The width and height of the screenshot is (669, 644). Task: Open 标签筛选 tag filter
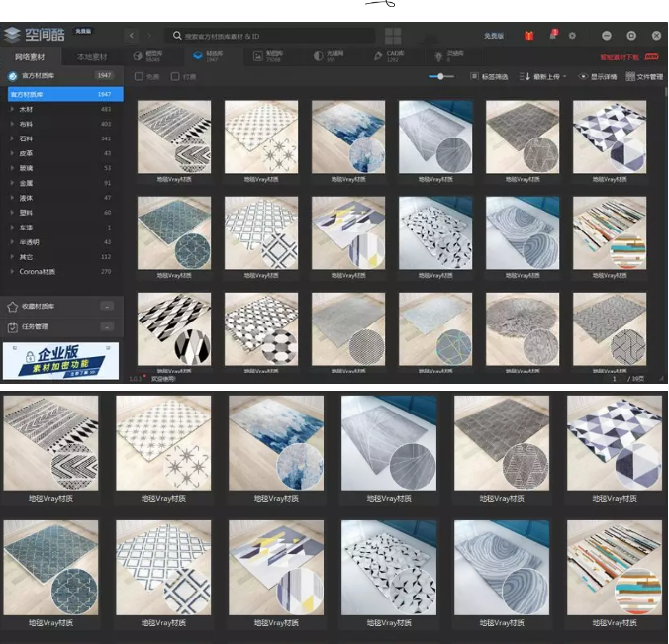pyautogui.click(x=489, y=77)
